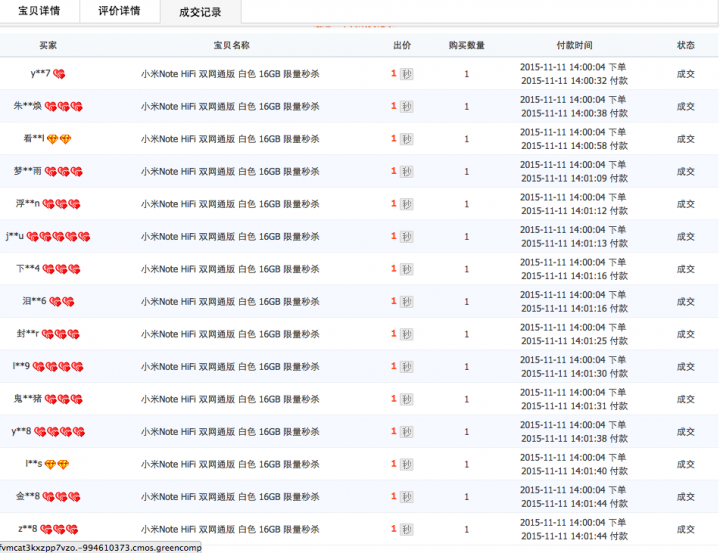Select the 成交记录 tab
720x553 pixels.
(x=200, y=12)
